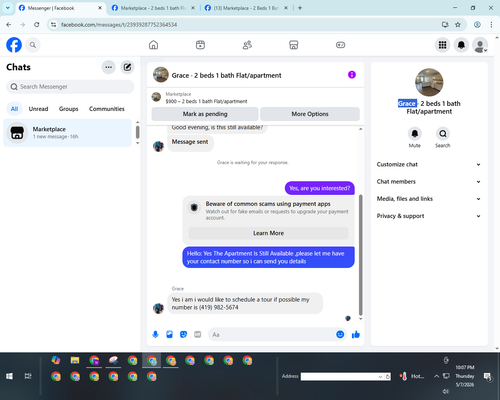Select the All chats filter
The image size is (500, 400).
point(14,109)
